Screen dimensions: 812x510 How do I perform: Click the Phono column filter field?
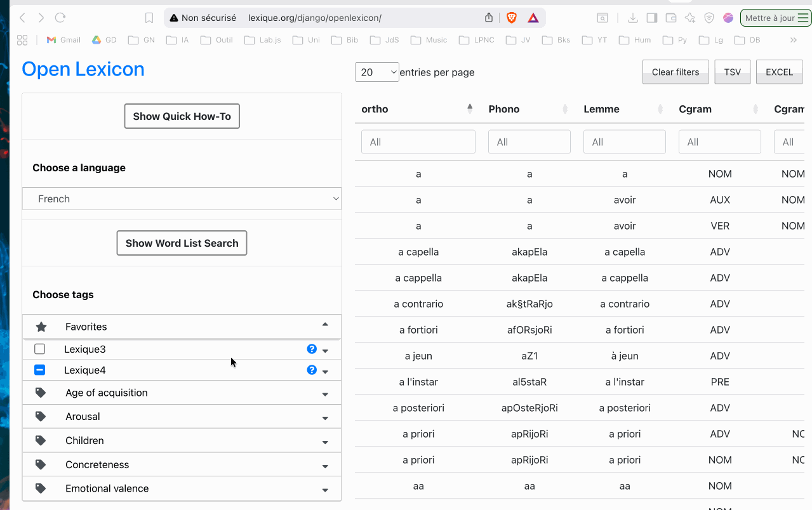tap(529, 142)
